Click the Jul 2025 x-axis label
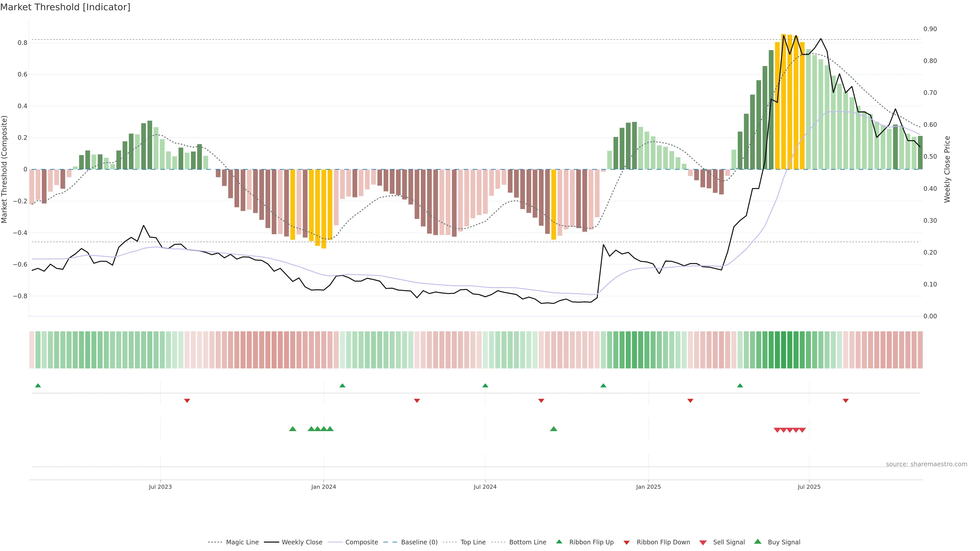The image size is (980, 551). [809, 487]
